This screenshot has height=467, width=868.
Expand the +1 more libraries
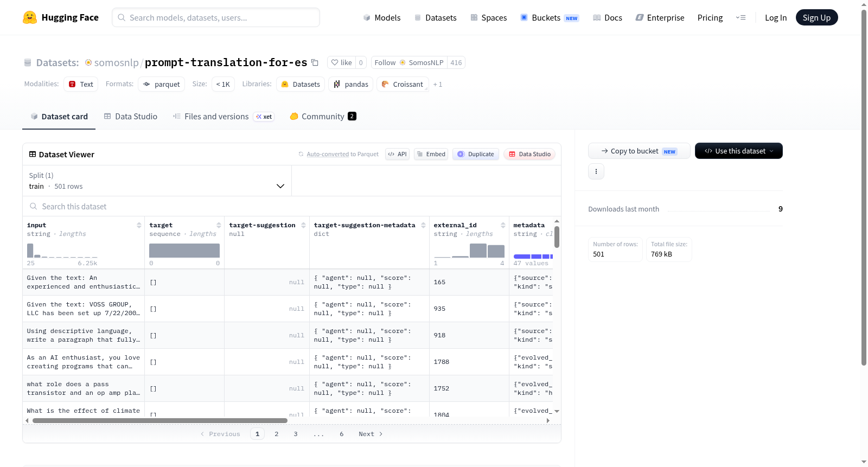(437, 84)
